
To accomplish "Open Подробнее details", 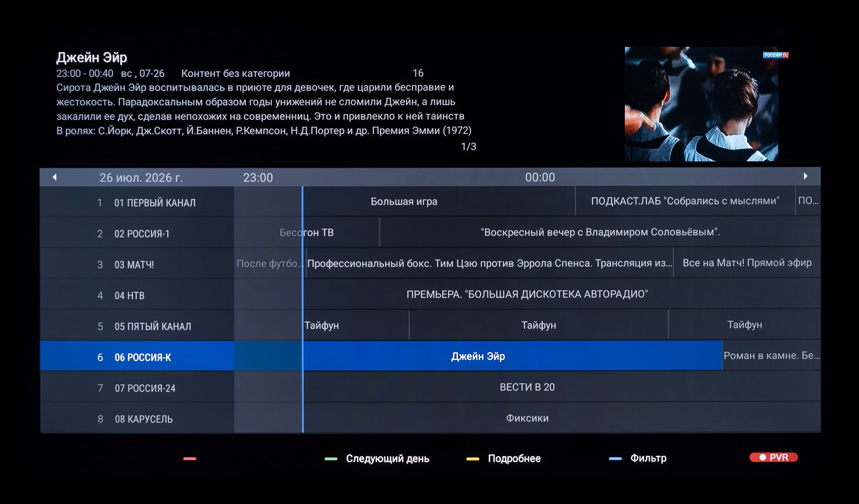I will (x=514, y=459).
